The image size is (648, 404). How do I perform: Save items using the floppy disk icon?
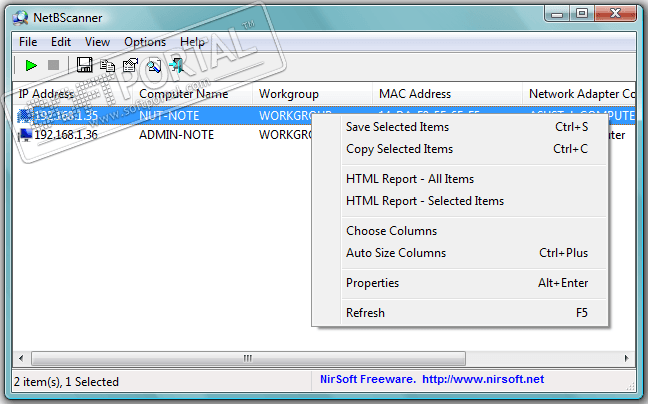(x=85, y=65)
